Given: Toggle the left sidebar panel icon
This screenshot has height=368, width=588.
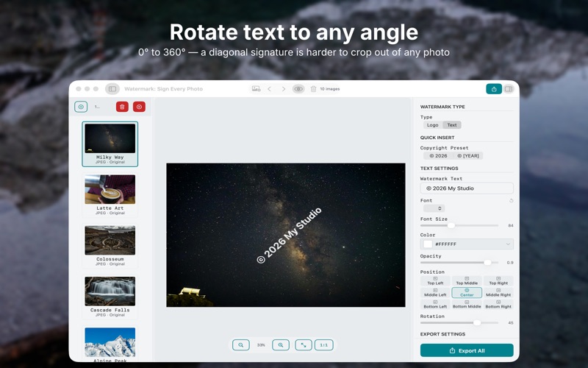Looking at the screenshot, I should (x=112, y=89).
